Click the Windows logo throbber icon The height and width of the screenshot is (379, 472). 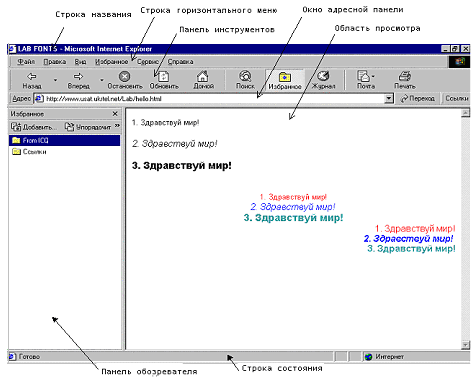click(459, 62)
